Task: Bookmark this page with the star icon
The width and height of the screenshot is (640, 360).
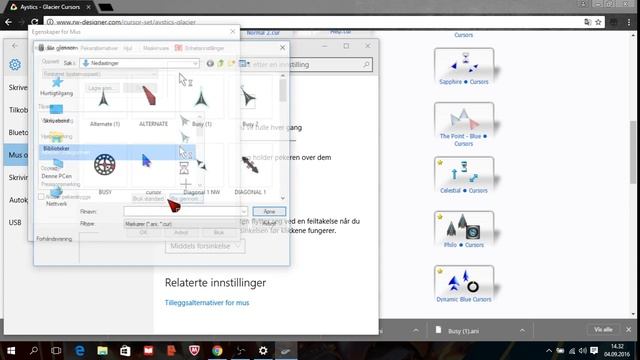Action: pos(598,22)
